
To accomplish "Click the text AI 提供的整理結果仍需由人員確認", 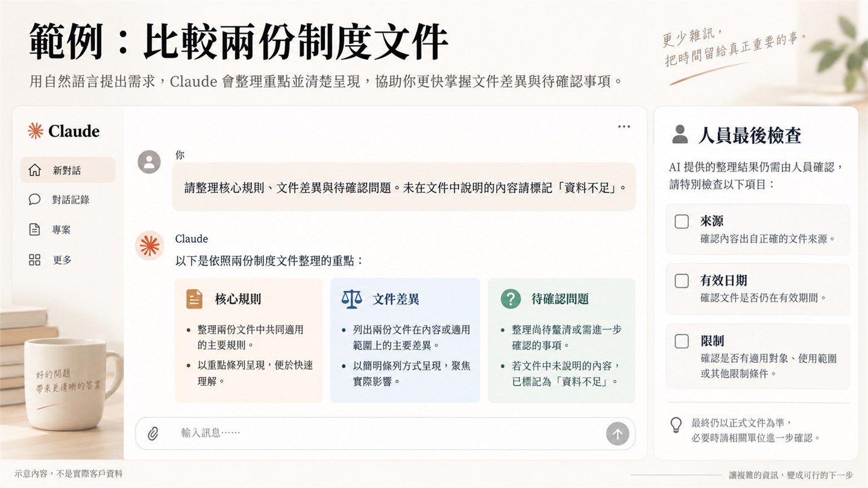I will 756,167.
